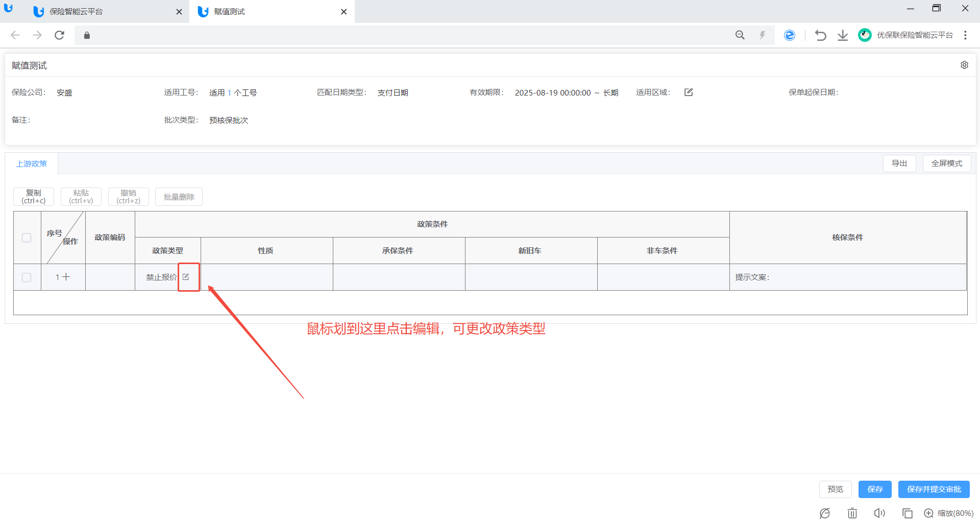Click the trash icon in bottom status bar

(x=852, y=513)
